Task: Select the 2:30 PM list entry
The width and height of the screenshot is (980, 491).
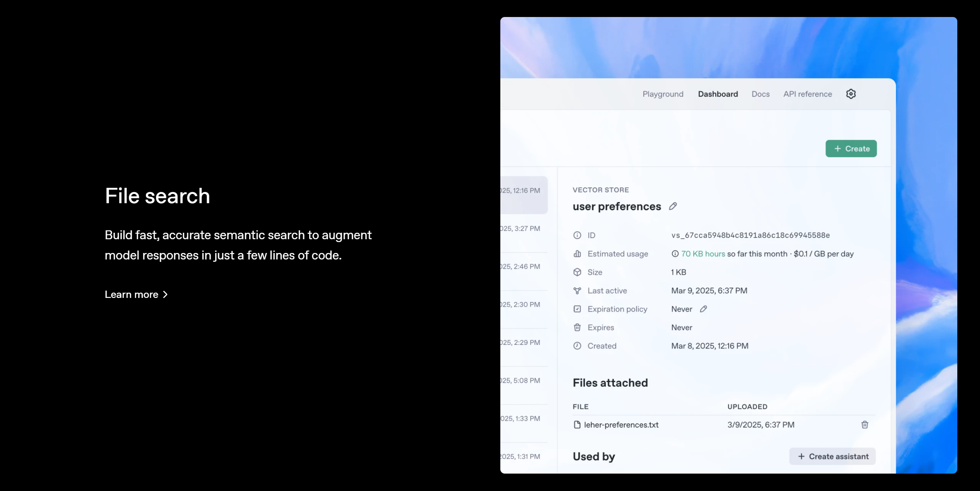Action: tap(524, 309)
